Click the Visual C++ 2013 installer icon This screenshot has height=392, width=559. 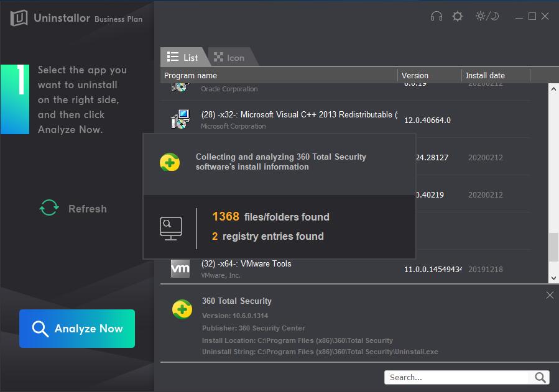180,119
